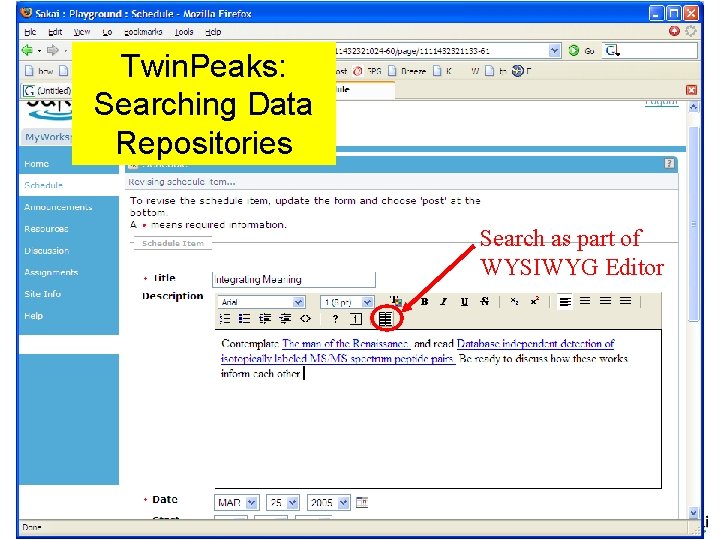Image resolution: width=720 pixels, height=540 pixels.
Task: Open Site Info in the sidebar
Action: (43, 294)
